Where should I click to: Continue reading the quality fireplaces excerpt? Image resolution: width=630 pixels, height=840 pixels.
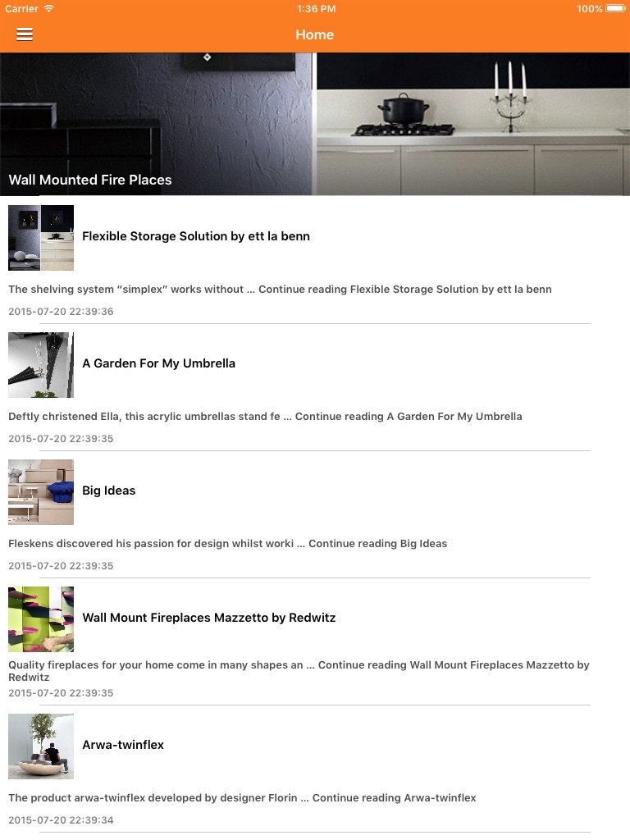coord(299,671)
